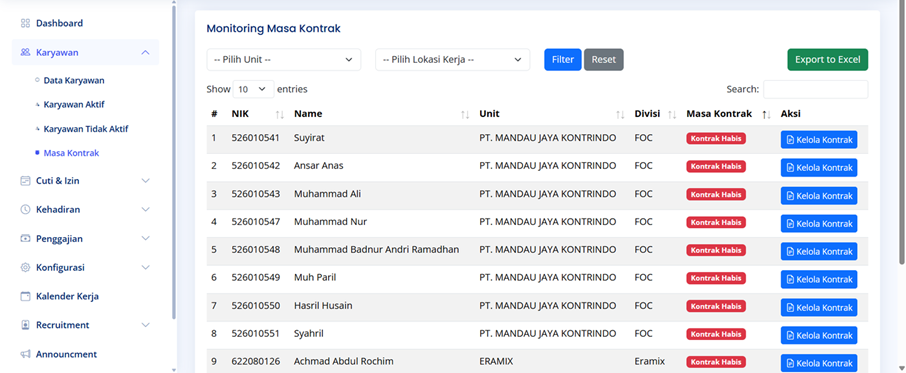This screenshot has height=373, width=906.
Task: Click the gray Reset button
Action: tap(604, 59)
